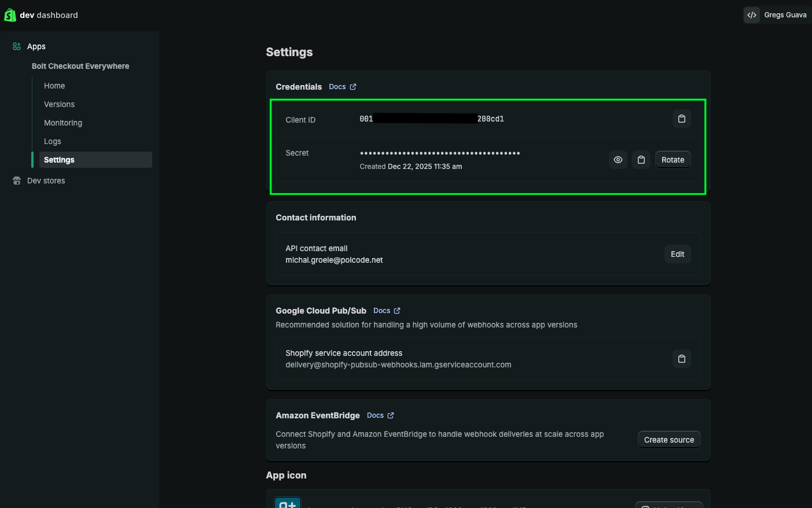This screenshot has height=508, width=812.
Task: Create an Amazon EventBridge source
Action: click(x=668, y=440)
